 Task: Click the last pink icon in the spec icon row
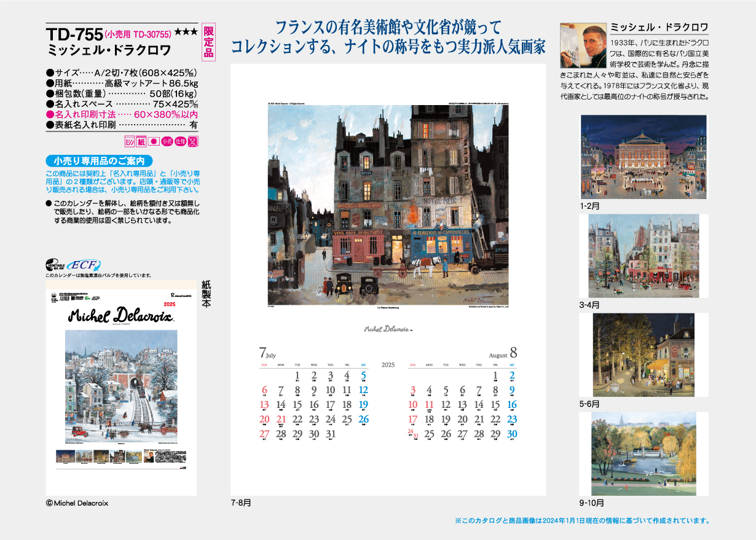(x=192, y=141)
